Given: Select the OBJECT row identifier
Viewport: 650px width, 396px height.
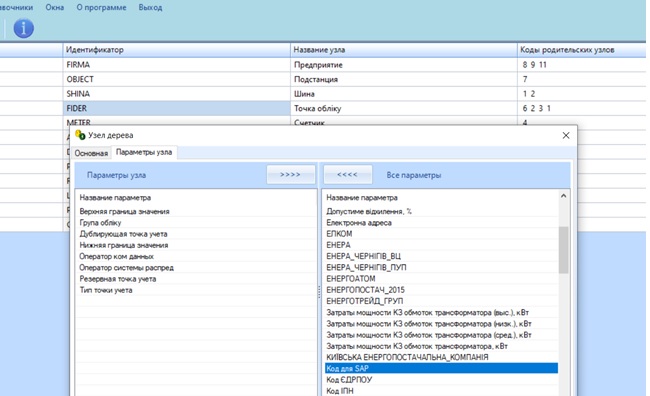Looking at the screenshot, I should point(177,79).
